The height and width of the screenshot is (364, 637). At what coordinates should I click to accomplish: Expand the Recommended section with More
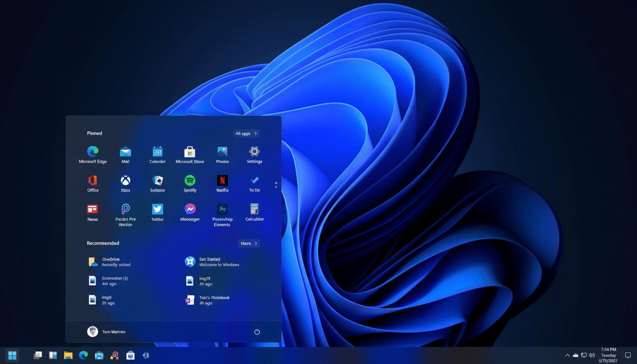(248, 243)
